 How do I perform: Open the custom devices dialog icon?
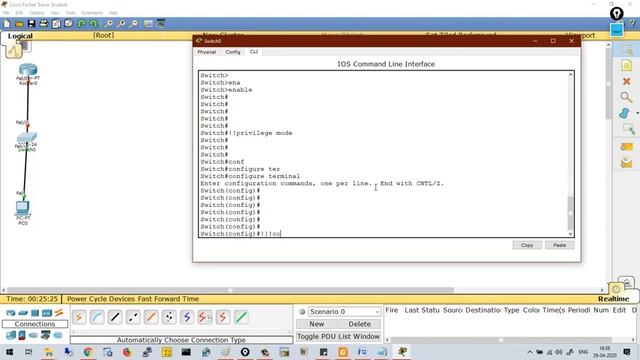161,24
